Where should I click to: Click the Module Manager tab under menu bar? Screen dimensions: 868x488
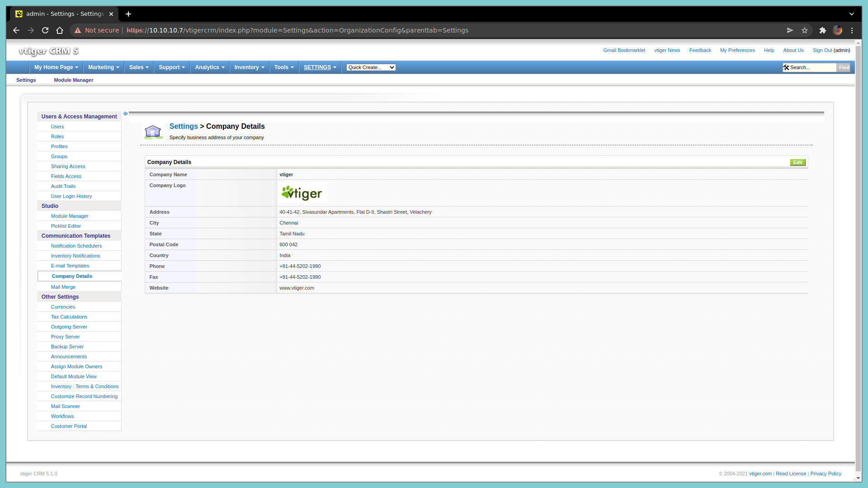(74, 80)
